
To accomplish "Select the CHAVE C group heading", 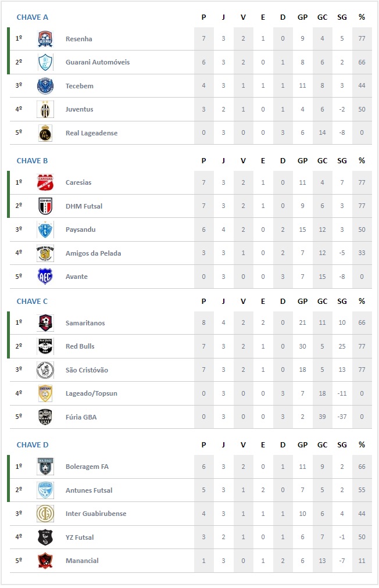I will tap(32, 301).
